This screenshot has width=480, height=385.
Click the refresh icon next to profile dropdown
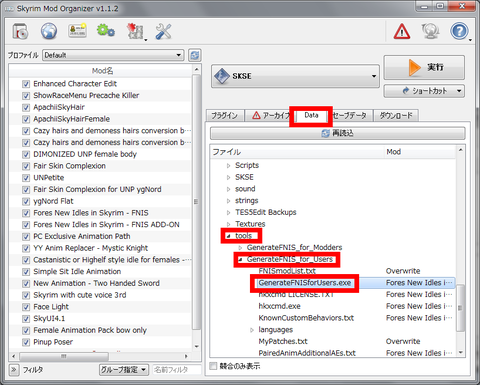click(195, 55)
